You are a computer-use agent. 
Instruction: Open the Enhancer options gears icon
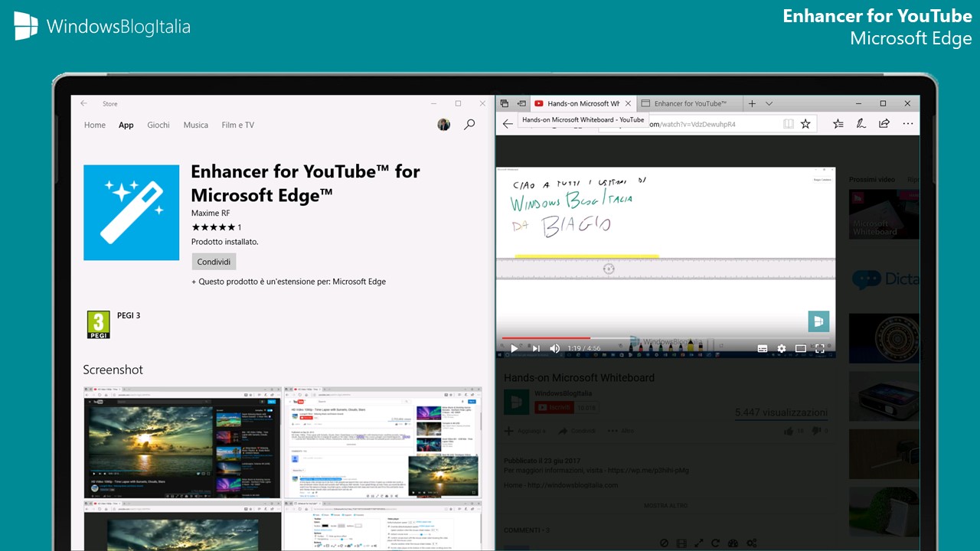[x=752, y=543]
